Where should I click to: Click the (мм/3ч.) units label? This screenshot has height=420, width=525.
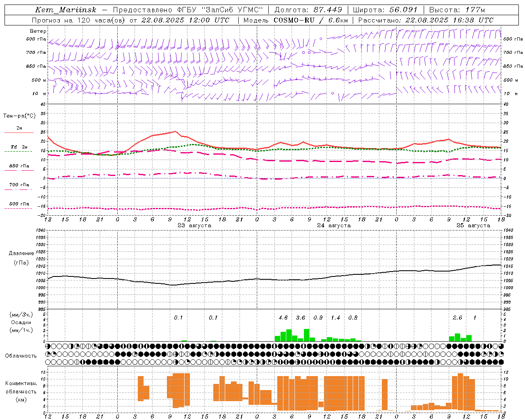[21, 315]
